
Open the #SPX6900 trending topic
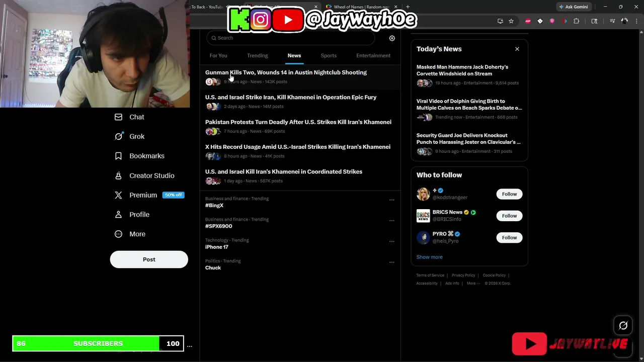(x=218, y=226)
